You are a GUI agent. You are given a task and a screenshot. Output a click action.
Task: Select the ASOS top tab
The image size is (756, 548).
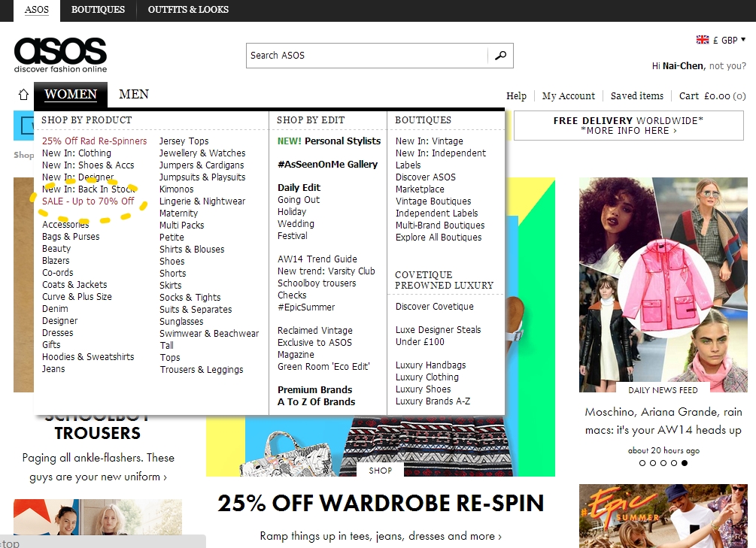[37, 10]
